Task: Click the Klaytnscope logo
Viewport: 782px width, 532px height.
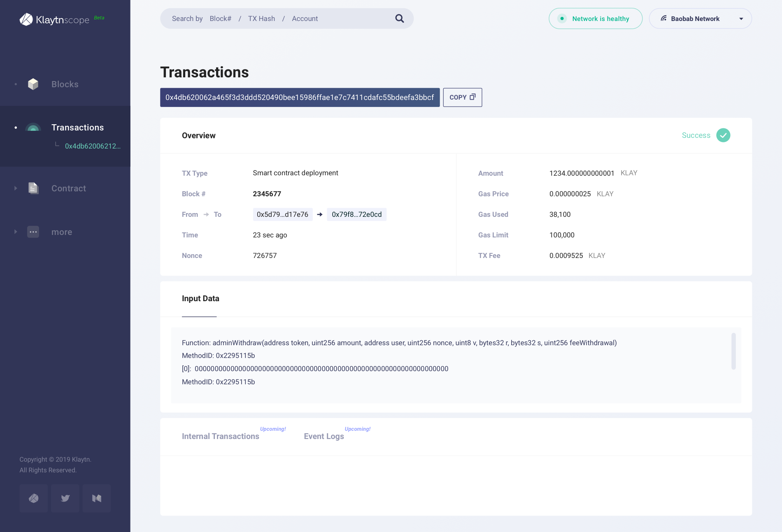Action: [x=54, y=19]
